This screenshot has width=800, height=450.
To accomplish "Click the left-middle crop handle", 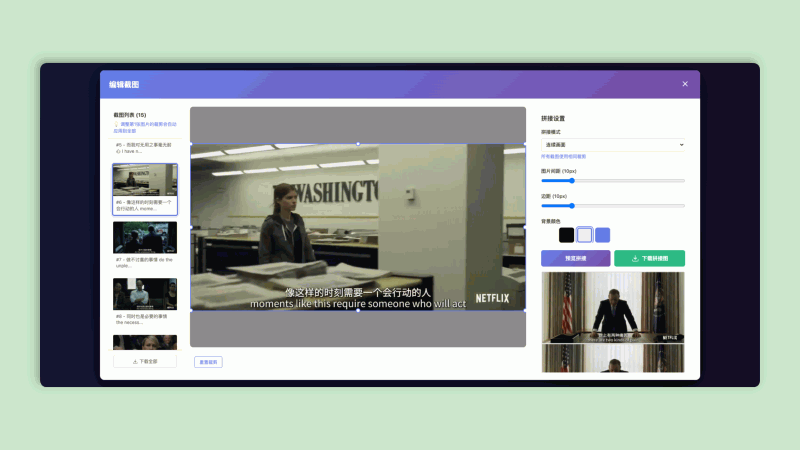I will tap(191, 227).
